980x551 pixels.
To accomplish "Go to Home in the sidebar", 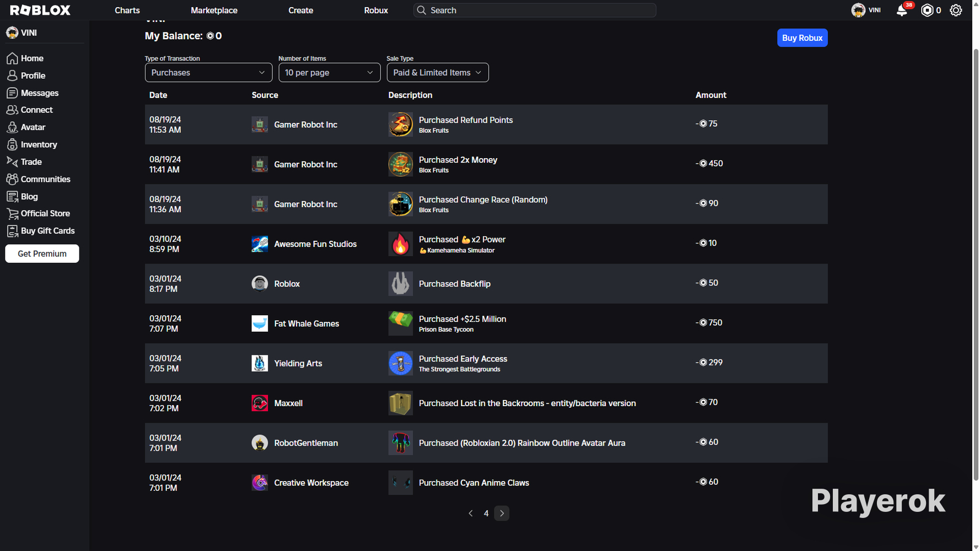I will tap(32, 58).
